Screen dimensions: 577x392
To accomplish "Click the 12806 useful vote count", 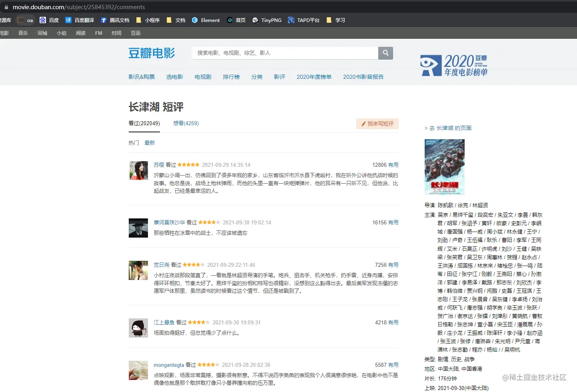I will 379,165.
